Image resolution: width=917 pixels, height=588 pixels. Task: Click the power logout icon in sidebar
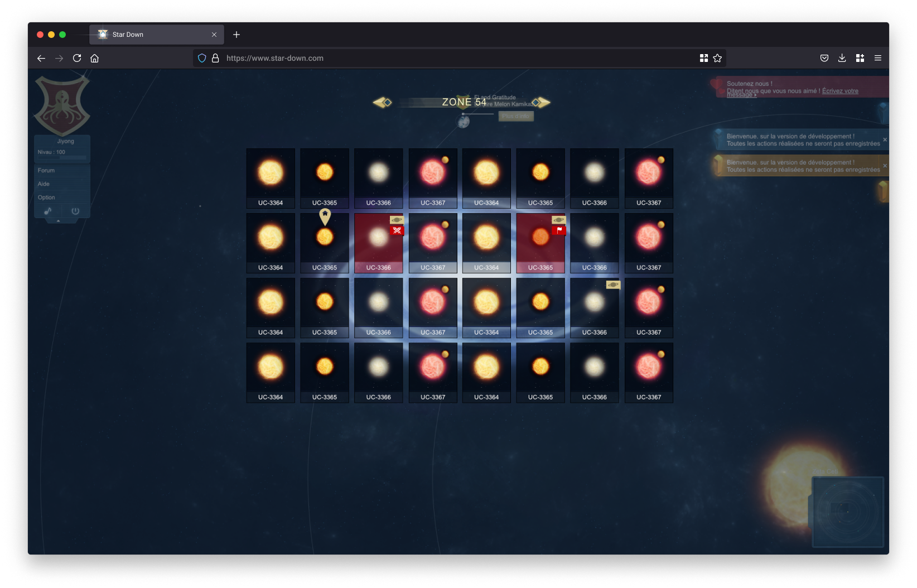[x=75, y=211]
